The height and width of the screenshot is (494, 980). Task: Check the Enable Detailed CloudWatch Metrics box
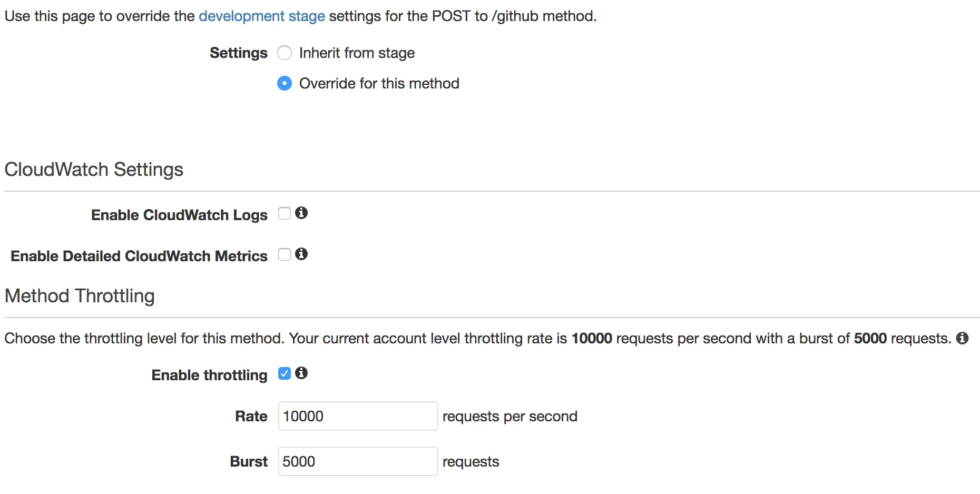pyautogui.click(x=285, y=254)
